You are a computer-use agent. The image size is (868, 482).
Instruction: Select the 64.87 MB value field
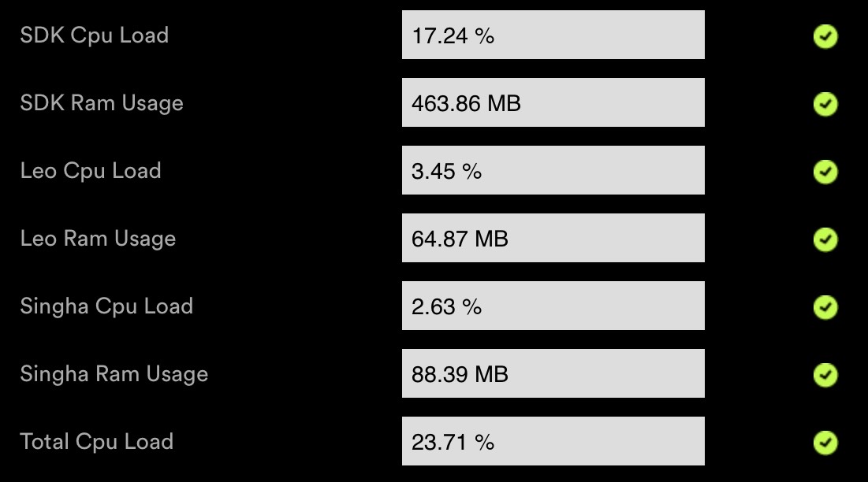(553, 238)
